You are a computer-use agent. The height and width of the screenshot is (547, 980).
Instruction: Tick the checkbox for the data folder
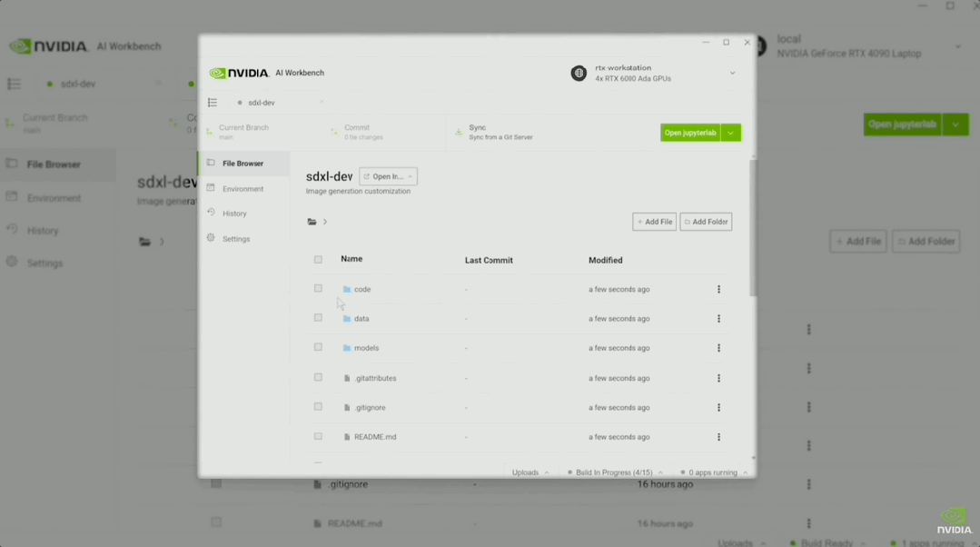pos(318,318)
